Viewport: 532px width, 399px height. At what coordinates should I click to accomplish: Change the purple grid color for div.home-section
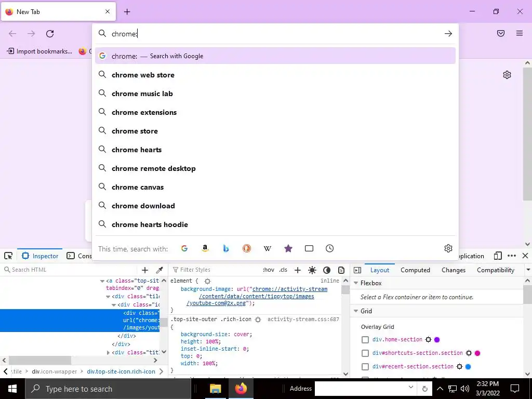coord(437,340)
